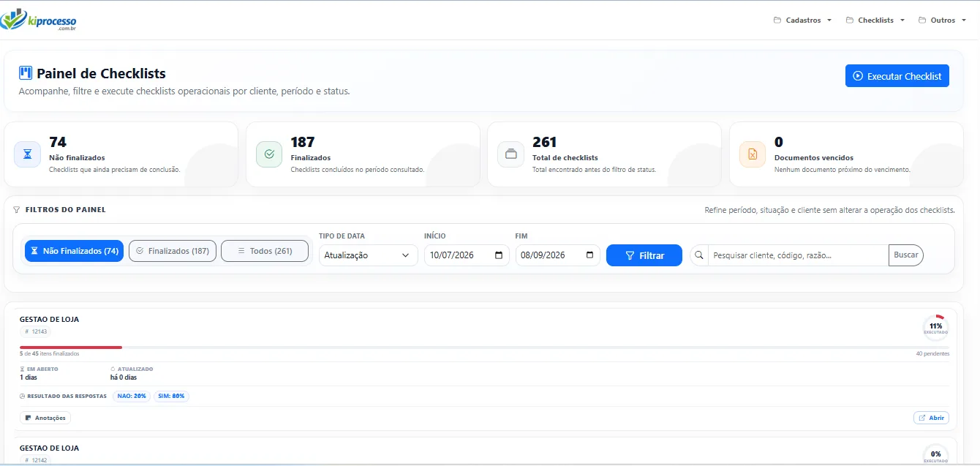
Task: Click the Cadastros folder icon
Action: pos(777,20)
